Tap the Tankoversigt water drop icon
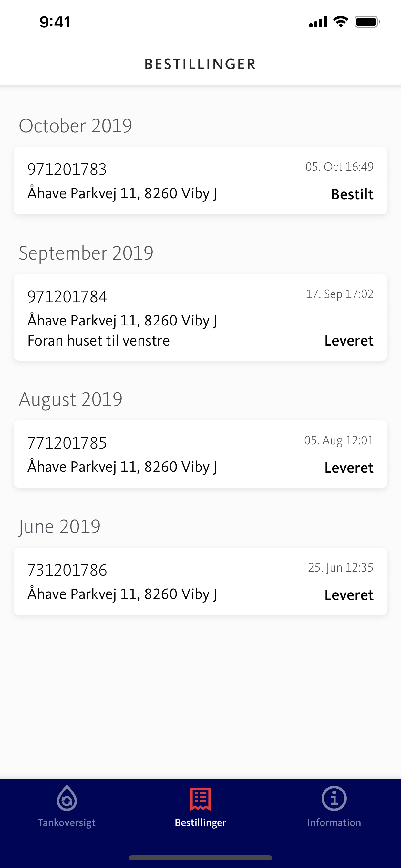Screen dimensions: 401x868 (x=67, y=798)
